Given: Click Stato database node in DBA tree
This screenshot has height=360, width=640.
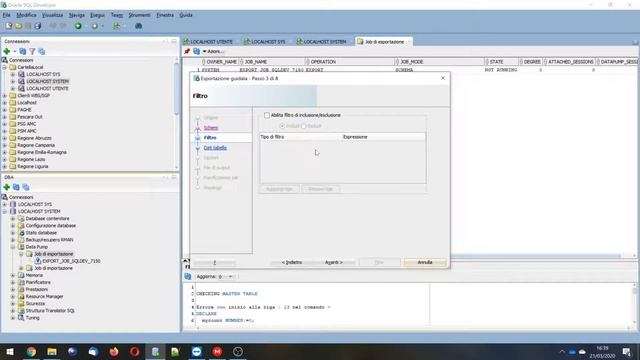Looking at the screenshot, I should click(41, 233).
